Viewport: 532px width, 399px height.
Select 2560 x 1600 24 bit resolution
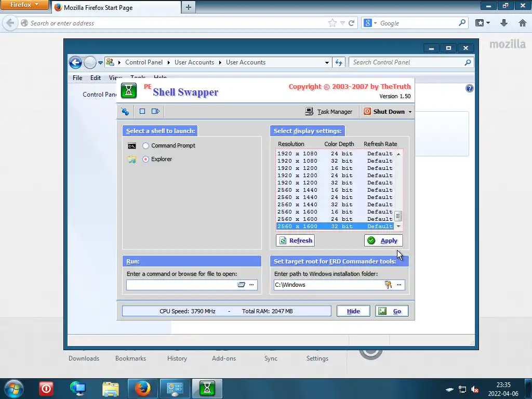[x=335, y=219]
